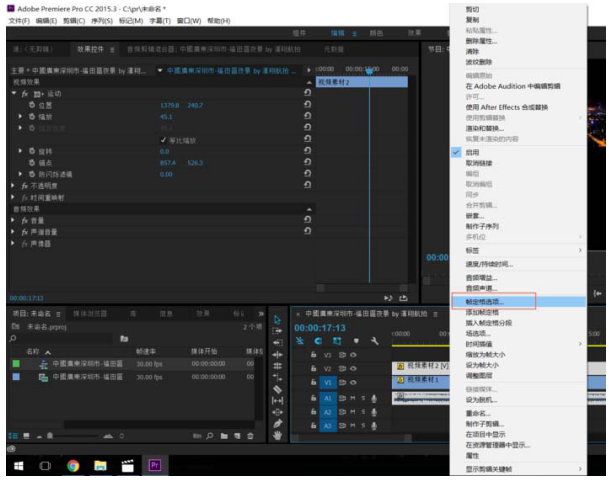Select the Selection arrow tool
609x482 pixels.
point(278,318)
